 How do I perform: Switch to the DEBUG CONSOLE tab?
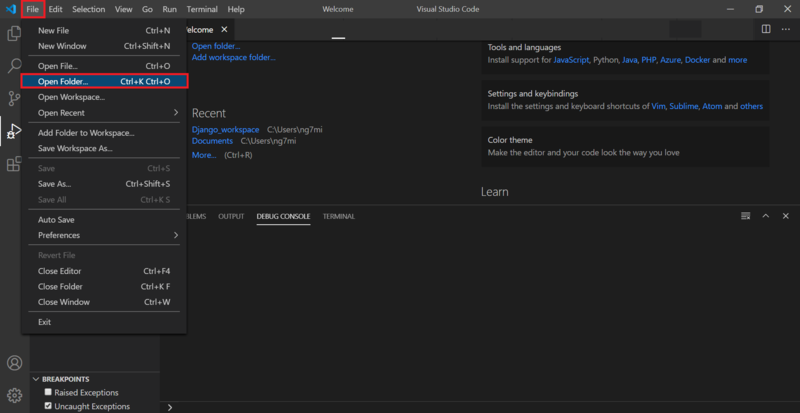click(283, 216)
